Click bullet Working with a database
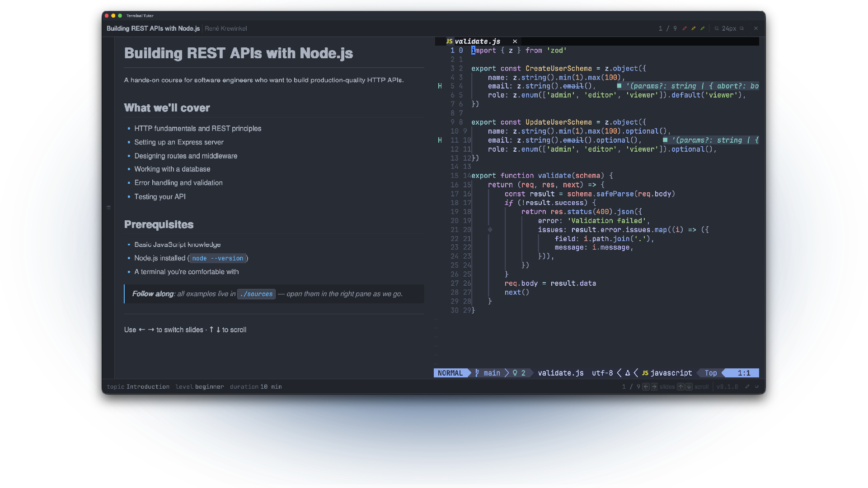Image resolution: width=868 pixels, height=488 pixels. click(x=172, y=169)
